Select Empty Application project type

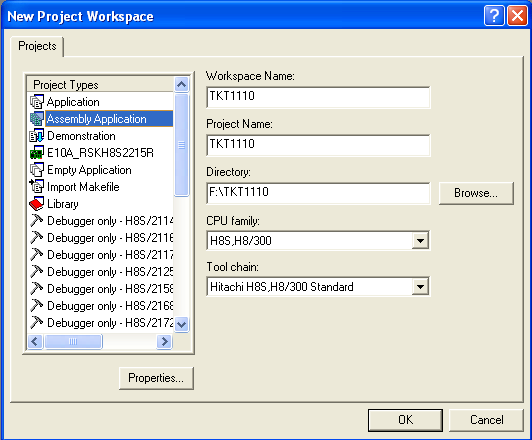click(89, 170)
